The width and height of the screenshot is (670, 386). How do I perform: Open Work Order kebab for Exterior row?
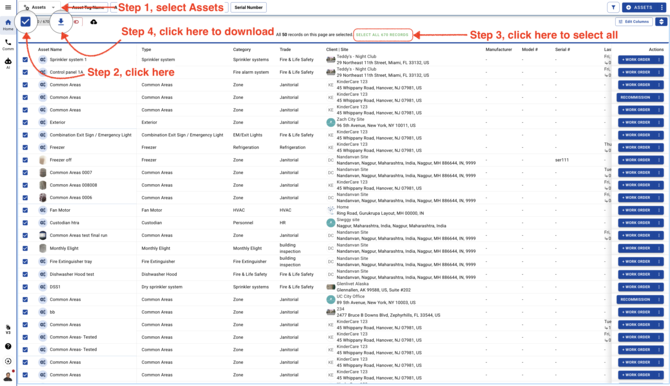point(658,123)
